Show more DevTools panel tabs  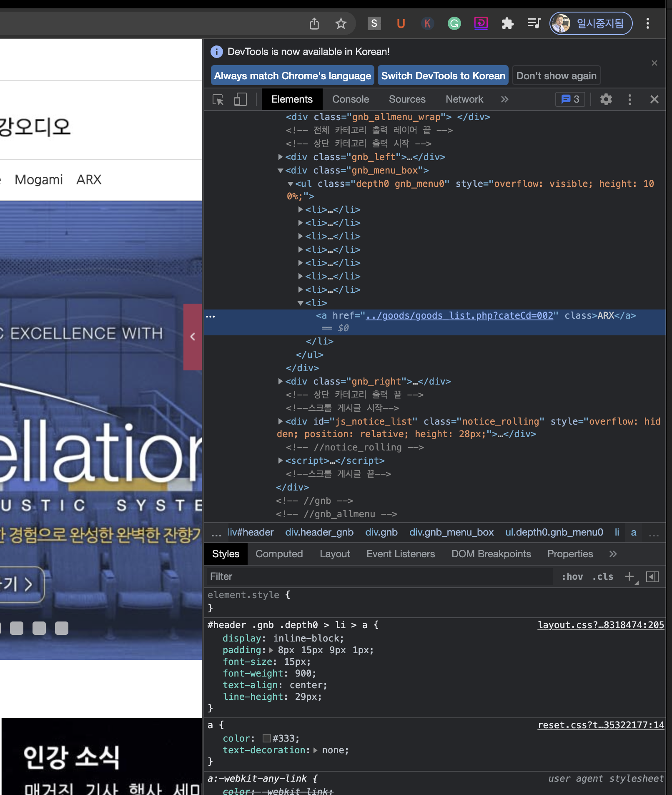[x=504, y=99]
